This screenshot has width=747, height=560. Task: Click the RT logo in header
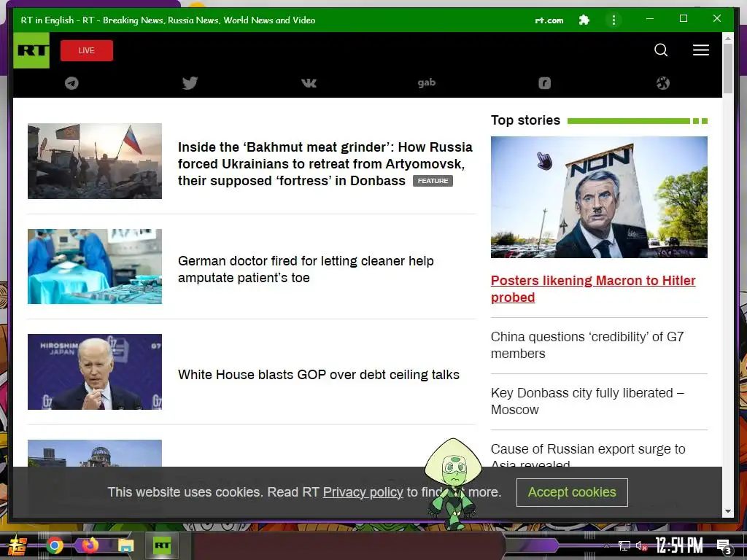(31, 50)
